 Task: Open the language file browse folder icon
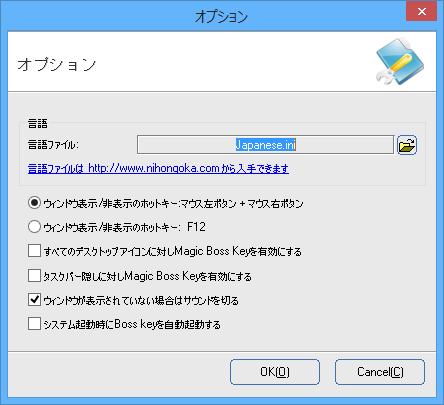[x=407, y=145]
